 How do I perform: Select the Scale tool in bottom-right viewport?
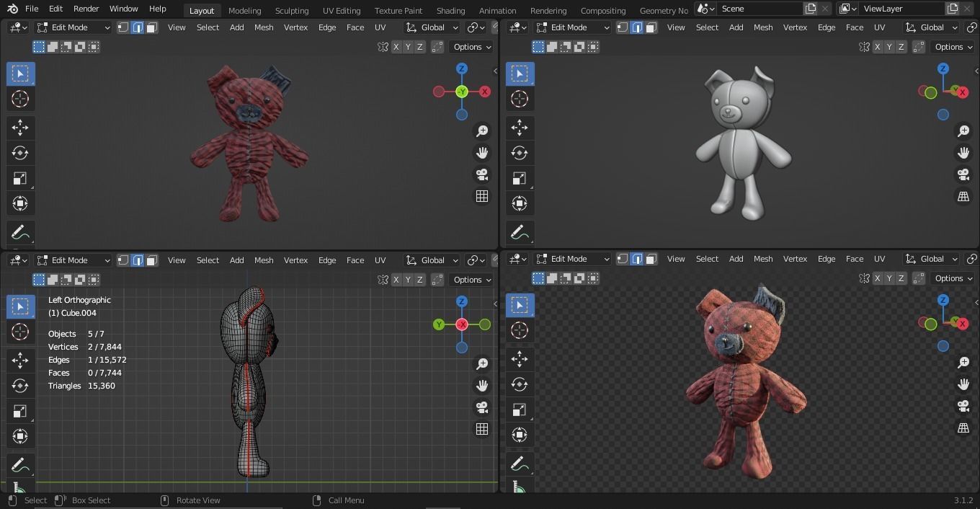pyautogui.click(x=520, y=410)
